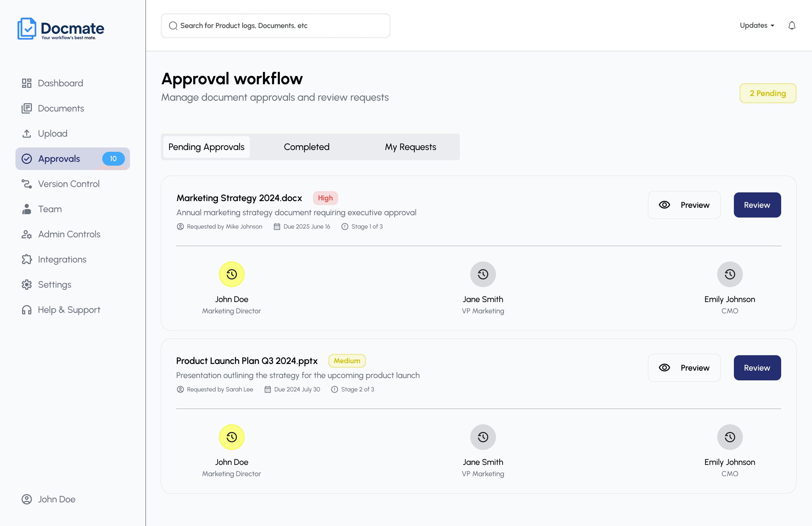The image size is (812, 526).
Task: Switch to the Completed tab
Action: tap(307, 147)
